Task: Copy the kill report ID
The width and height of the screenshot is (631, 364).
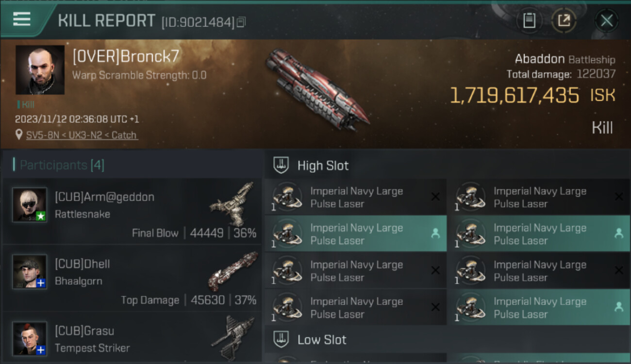Action: (x=242, y=22)
